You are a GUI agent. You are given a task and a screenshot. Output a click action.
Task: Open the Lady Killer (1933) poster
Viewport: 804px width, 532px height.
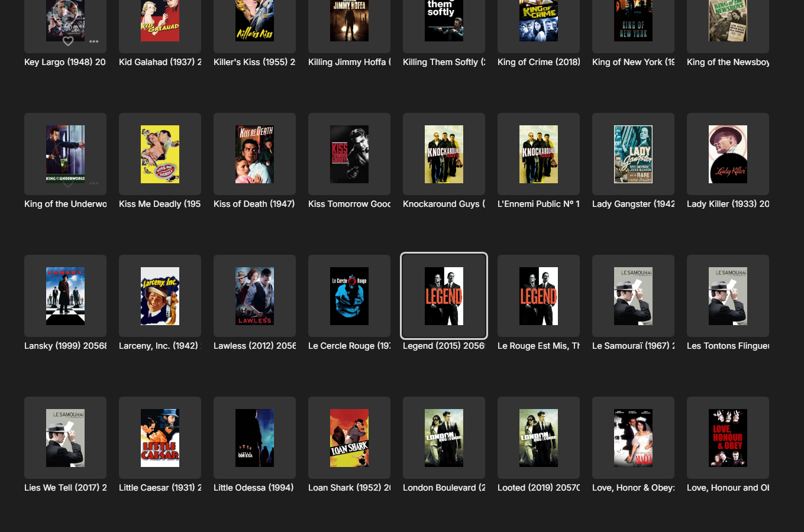(728, 154)
